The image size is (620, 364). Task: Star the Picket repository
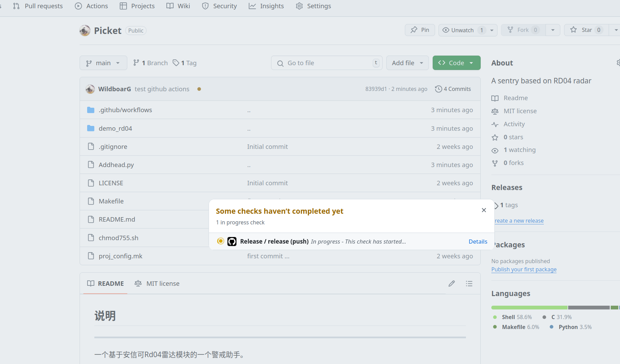(x=586, y=30)
